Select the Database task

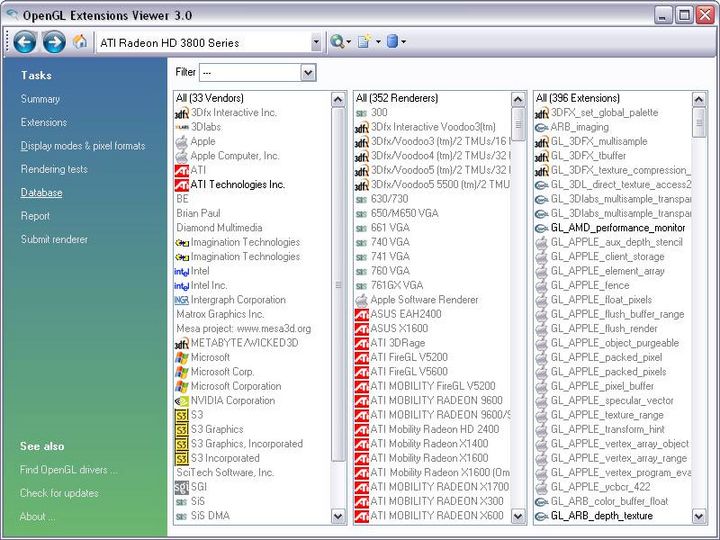click(41, 192)
